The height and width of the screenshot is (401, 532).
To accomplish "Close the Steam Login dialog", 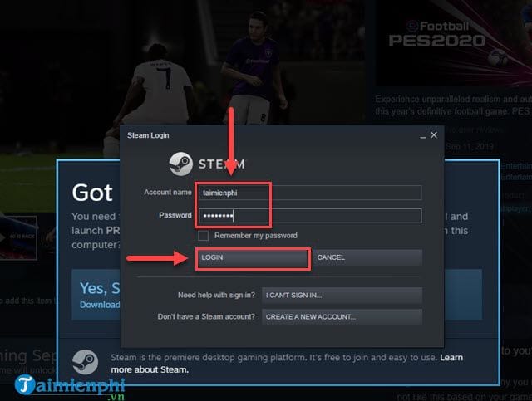I will 434,134.
